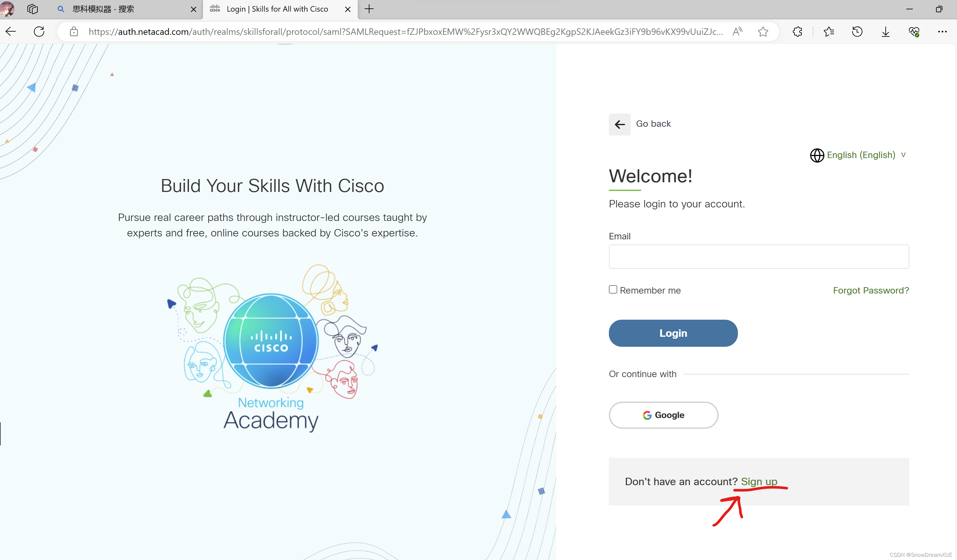Click the Login button to sign in

click(x=672, y=333)
